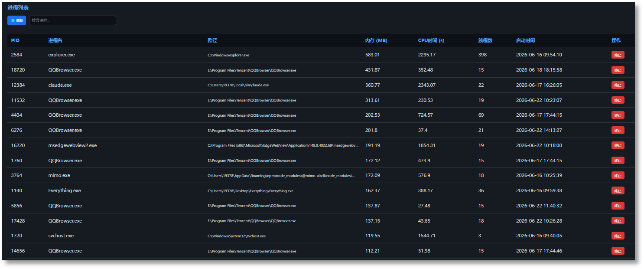The image size is (644, 269).
Task: Click the PID value 12384
Action: 18,85
